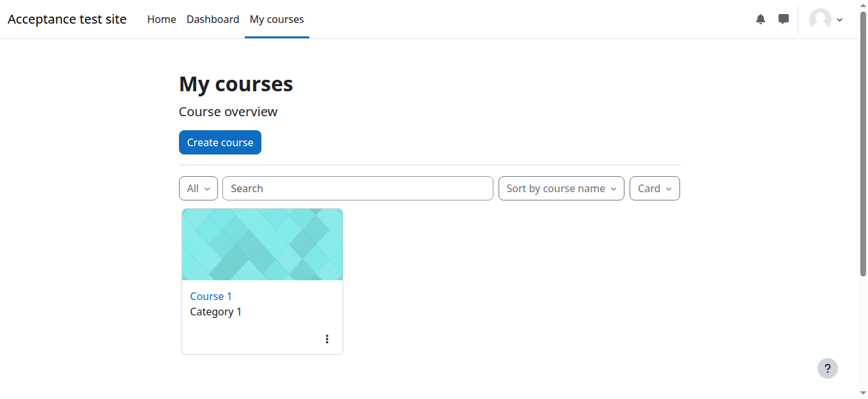Expand the Sort by course name dropdown
The height and width of the screenshot is (399, 868).
[x=561, y=188]
